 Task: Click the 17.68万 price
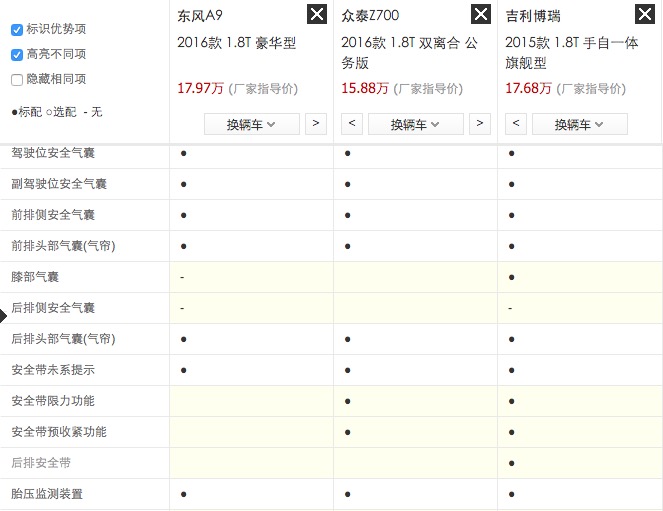click(x=529, y=88)
